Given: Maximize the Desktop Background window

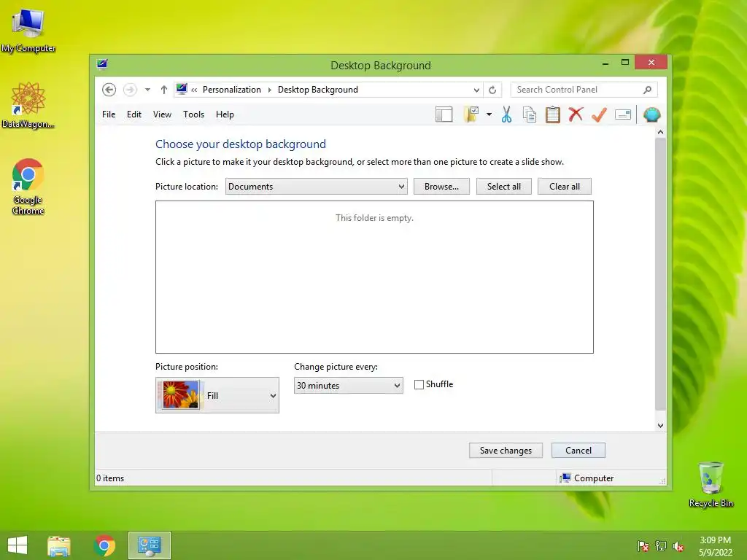Looking at the screenshot, I should tap(625, 63).
